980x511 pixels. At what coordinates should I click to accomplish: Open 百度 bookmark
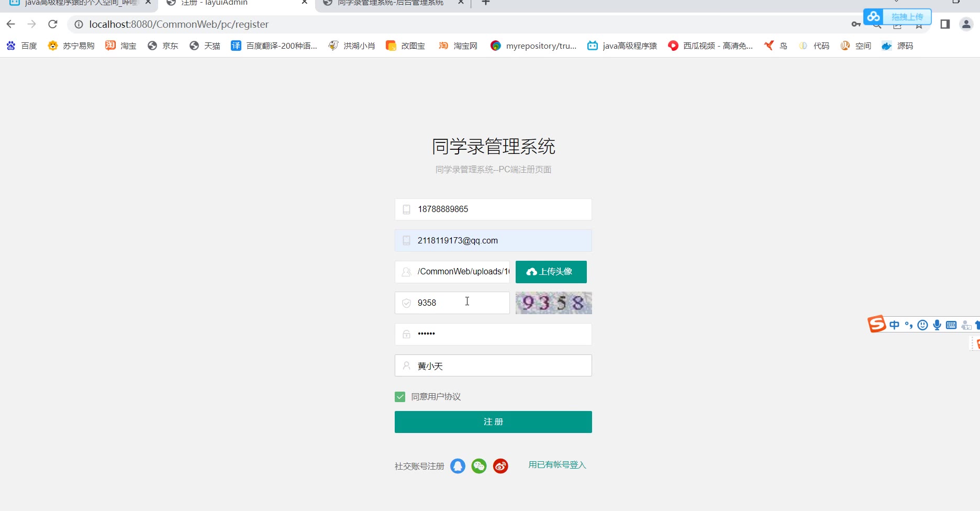21,46
